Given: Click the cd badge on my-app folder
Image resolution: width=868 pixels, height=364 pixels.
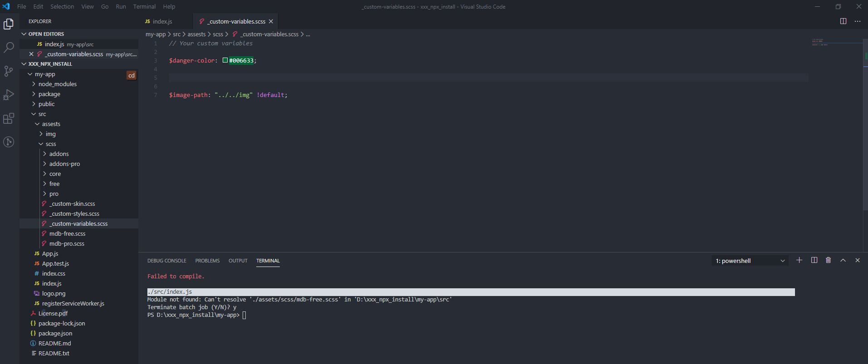Looking at the screenshot, I should click(x=131, y=75).
